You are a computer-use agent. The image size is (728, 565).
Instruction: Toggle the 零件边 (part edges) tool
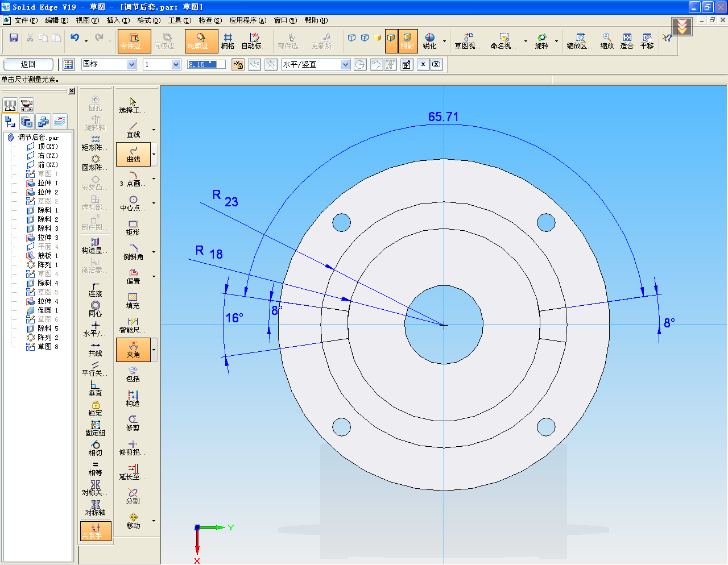134,41
